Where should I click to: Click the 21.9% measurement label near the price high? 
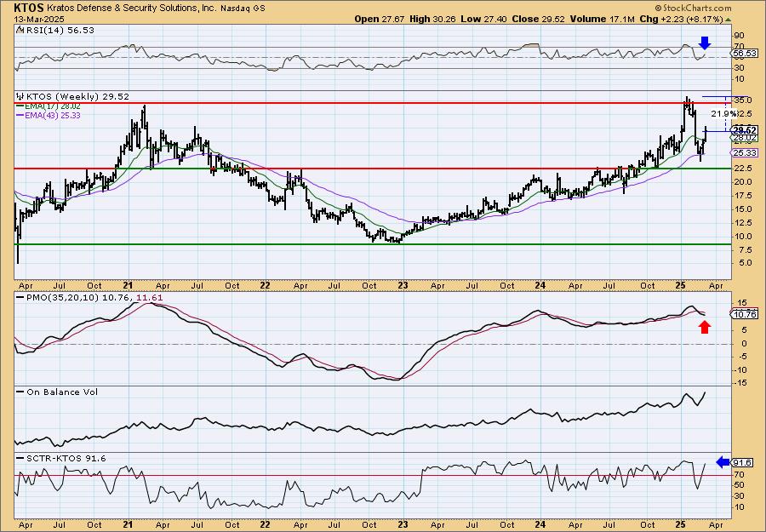pos(723,114)
